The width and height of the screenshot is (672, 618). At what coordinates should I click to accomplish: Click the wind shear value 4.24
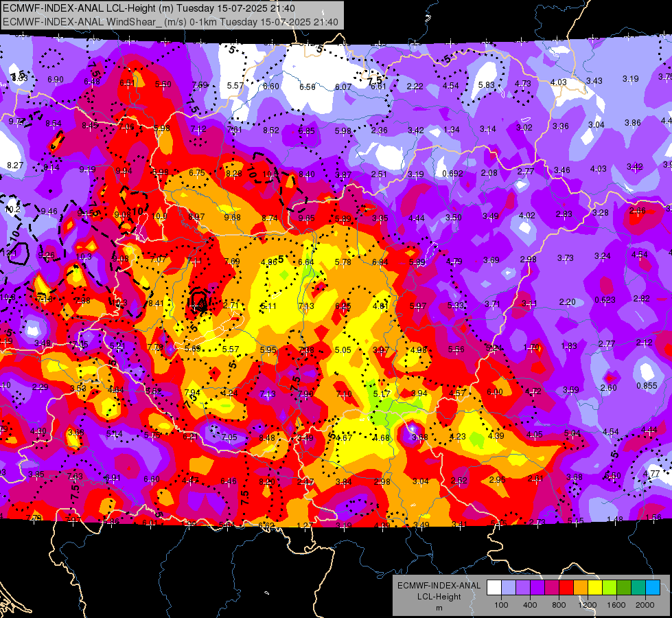pyautogui.click(x=229, y=393)
